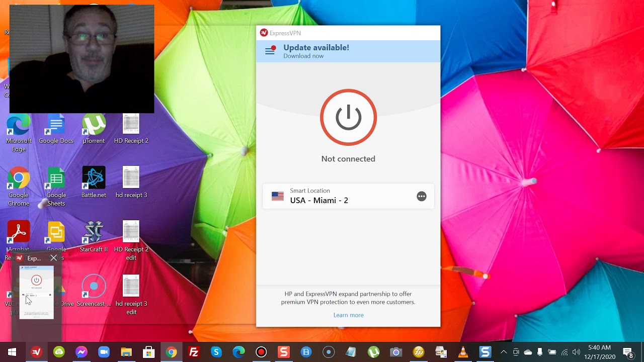Select the Acrobat Reader desktop shortcut
This screenshot has height=362, width=644.
19,236
